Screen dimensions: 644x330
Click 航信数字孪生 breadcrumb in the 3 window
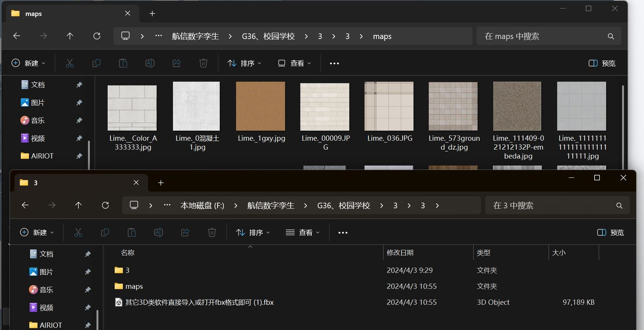coord(271,206)
